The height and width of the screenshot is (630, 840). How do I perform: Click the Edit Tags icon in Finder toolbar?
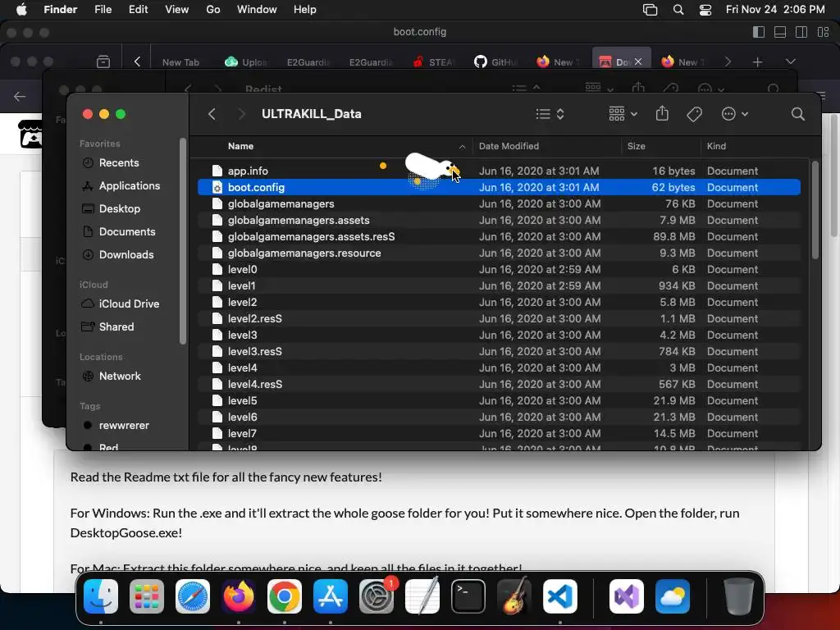coord(694,114)
